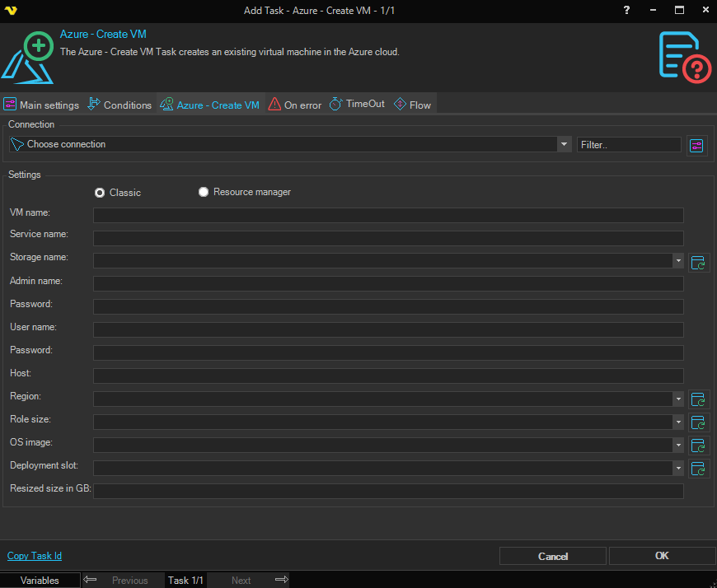Click refresh icon next to Role size

tap(699, 423)
